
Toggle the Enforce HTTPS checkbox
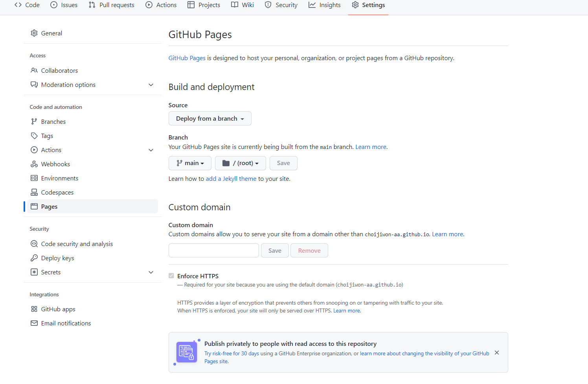pos(171,276)
